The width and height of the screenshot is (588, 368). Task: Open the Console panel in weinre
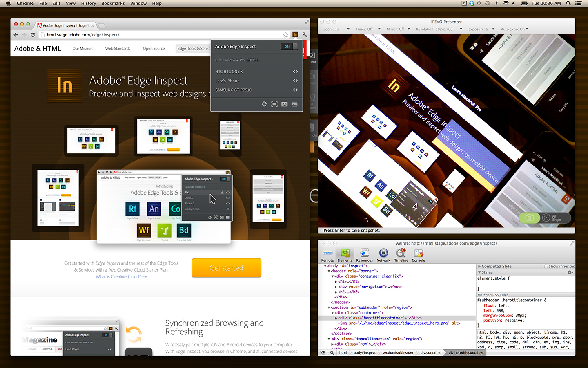[419, 256]
